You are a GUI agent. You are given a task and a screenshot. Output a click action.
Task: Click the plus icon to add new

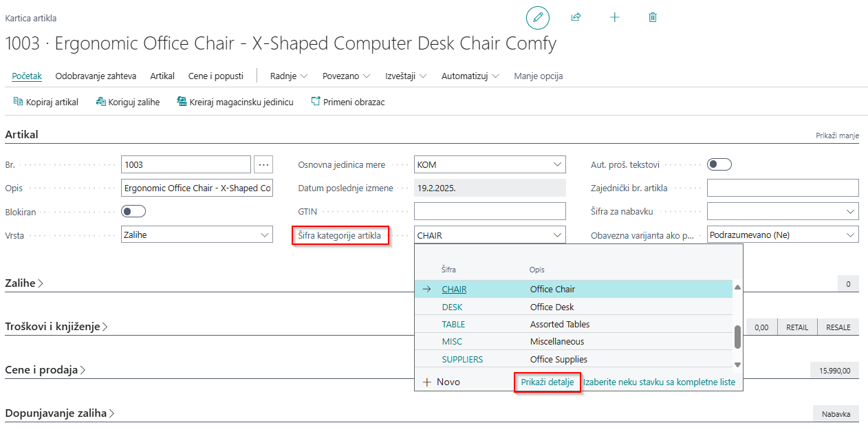[615, 18]
